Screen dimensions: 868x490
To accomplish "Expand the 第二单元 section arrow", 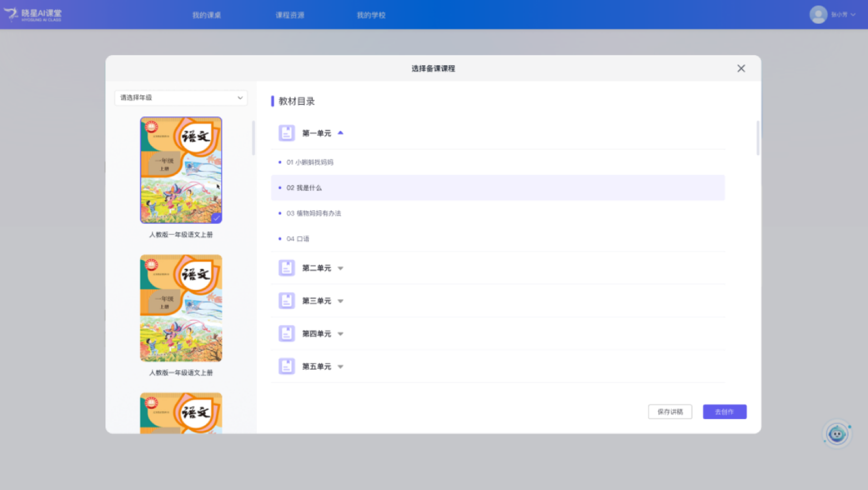I will click(x=340, y=268).
